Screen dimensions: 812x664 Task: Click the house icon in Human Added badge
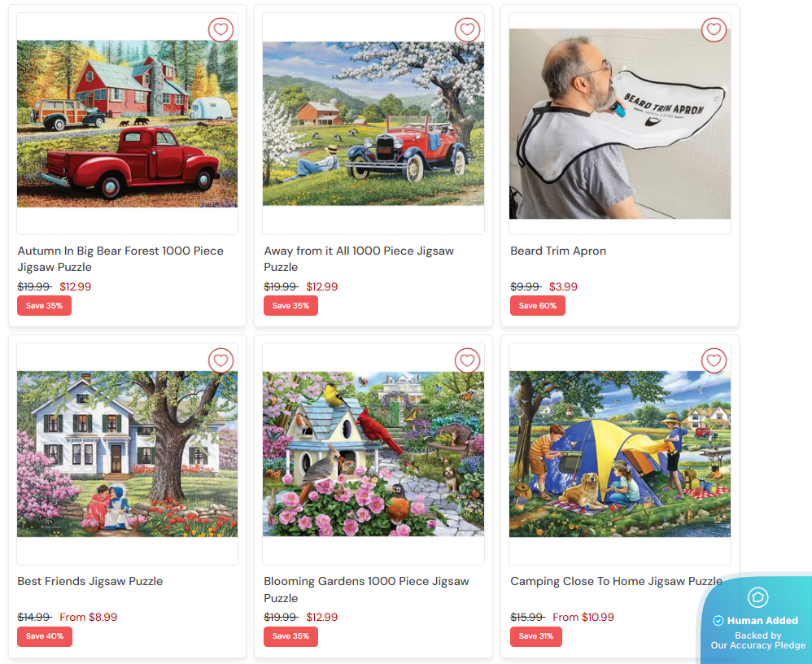757,597
